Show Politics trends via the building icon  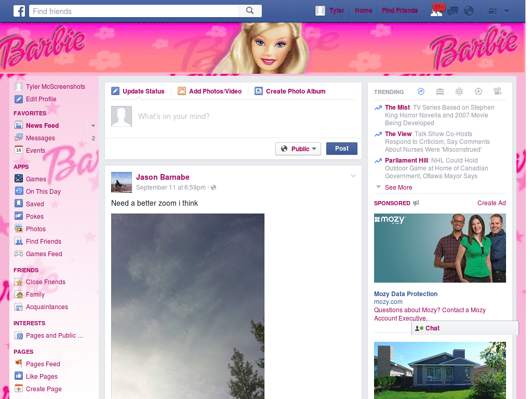point(440,91)
